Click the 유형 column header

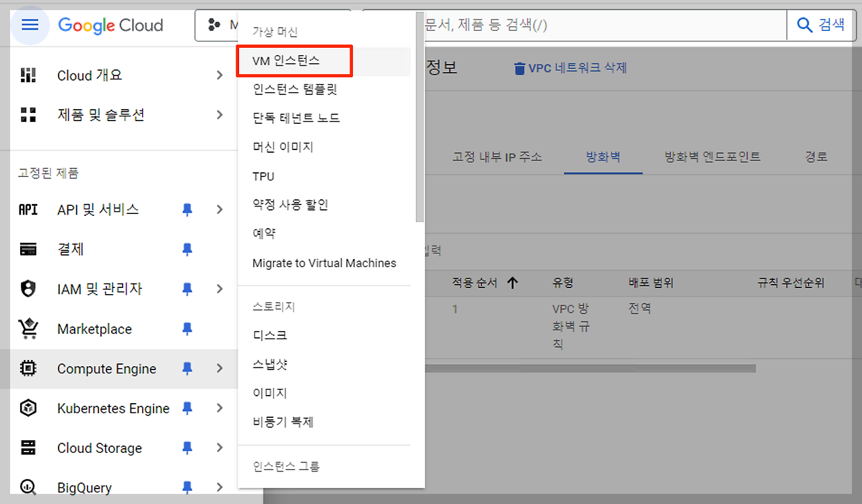[x=563, y=283]
